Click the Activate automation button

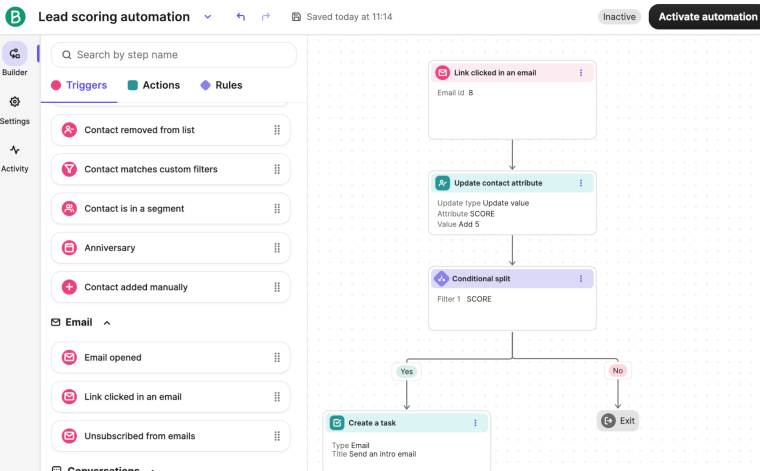706,17
